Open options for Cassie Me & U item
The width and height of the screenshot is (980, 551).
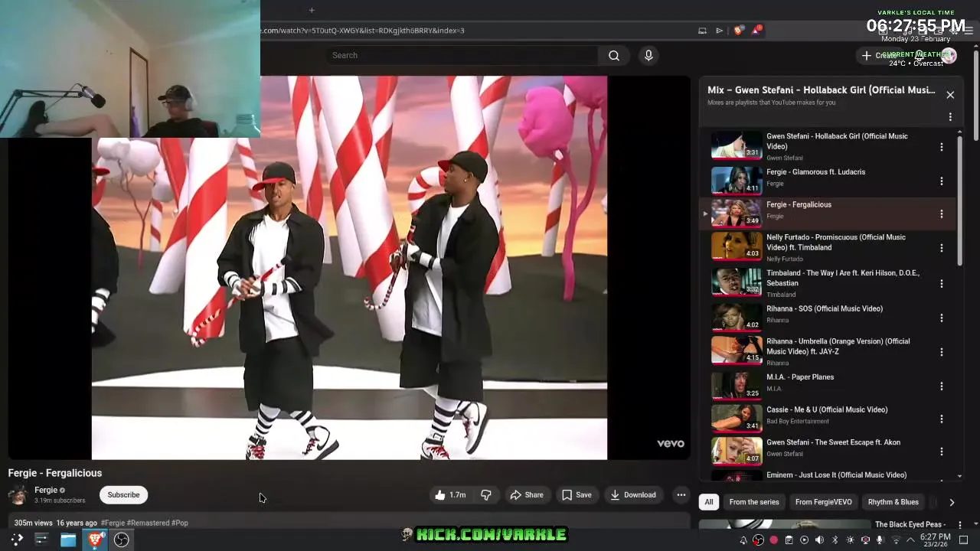942,419
